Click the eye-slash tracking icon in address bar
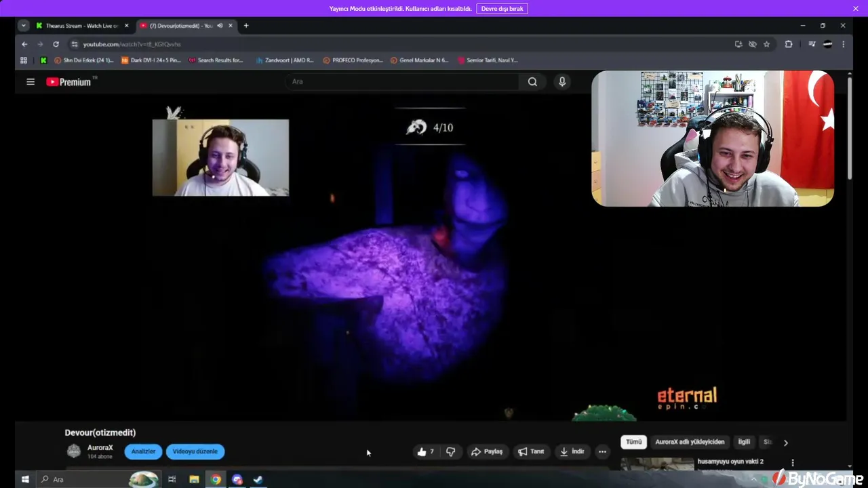 coord(753,44)
